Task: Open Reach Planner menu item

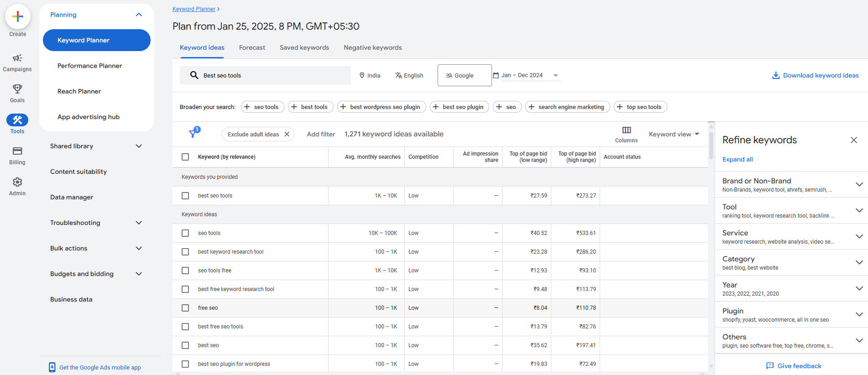Action: click(x=79, y=91)
